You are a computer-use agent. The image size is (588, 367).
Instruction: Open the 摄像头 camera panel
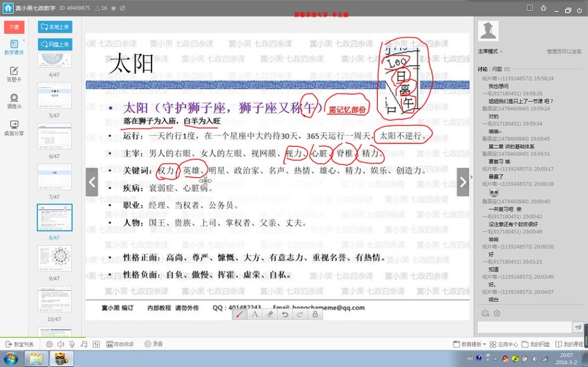[x=14, y=101]
